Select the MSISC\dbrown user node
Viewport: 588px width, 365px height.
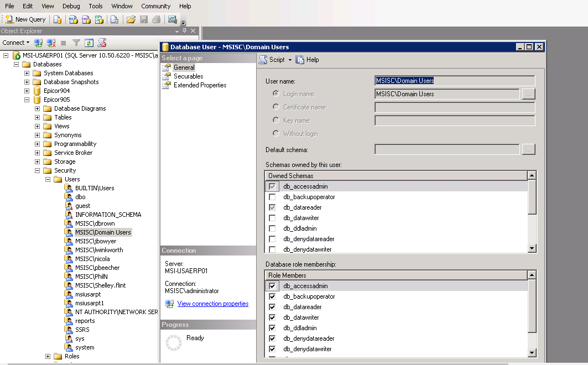tap(95, 224)
